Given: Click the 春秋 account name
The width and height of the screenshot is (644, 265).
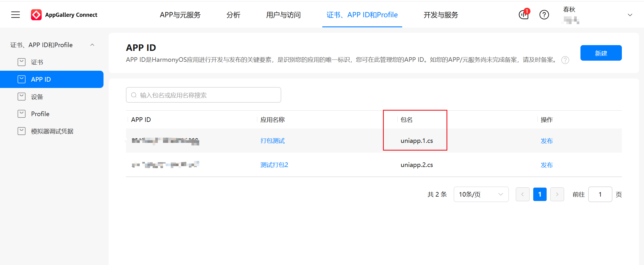Looking at the screenshot, I should tap(569, 9).
